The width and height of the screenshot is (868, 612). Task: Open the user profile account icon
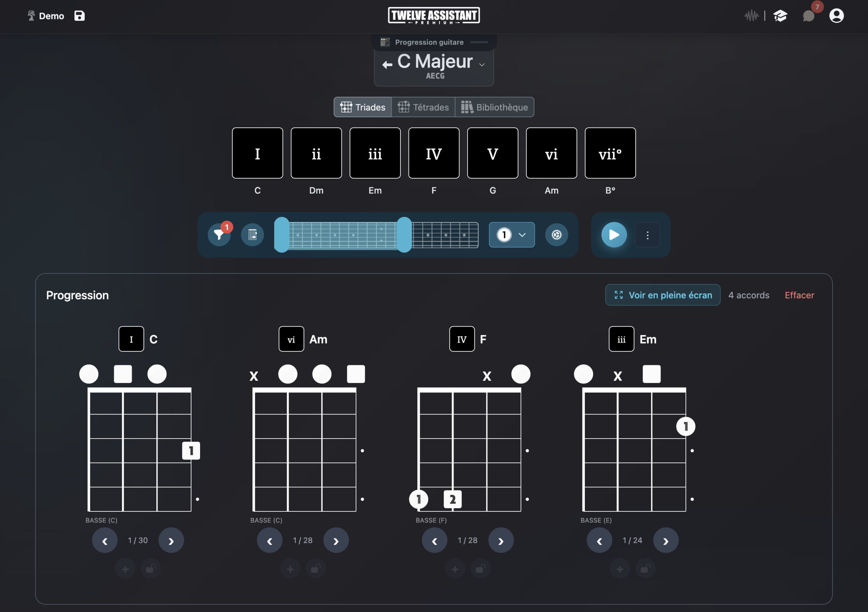[x=836, y=16]
